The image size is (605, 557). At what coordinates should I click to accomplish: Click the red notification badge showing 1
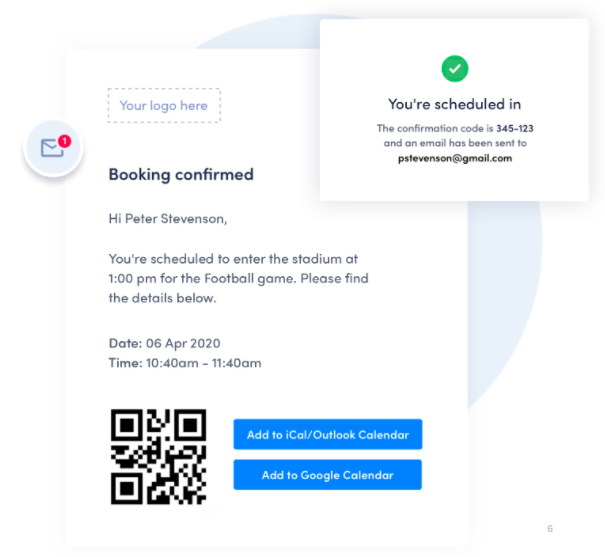[64, 141]
